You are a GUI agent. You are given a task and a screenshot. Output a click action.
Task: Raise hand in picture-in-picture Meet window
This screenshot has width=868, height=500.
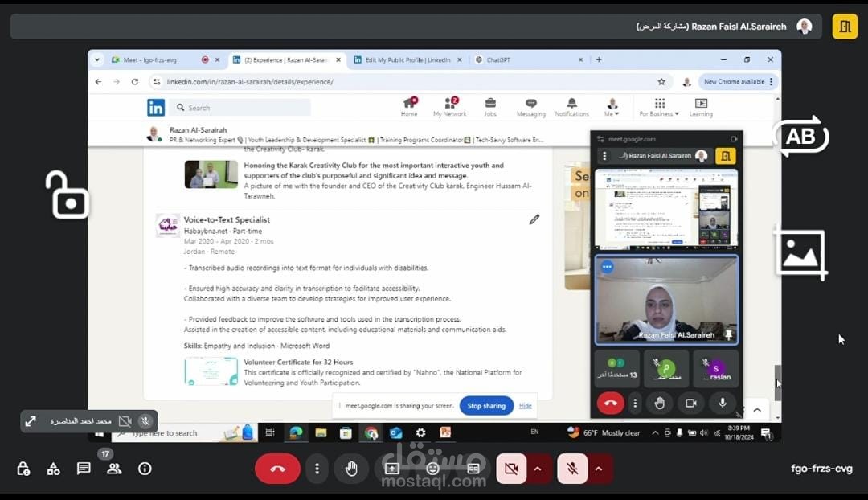[659, 403]
